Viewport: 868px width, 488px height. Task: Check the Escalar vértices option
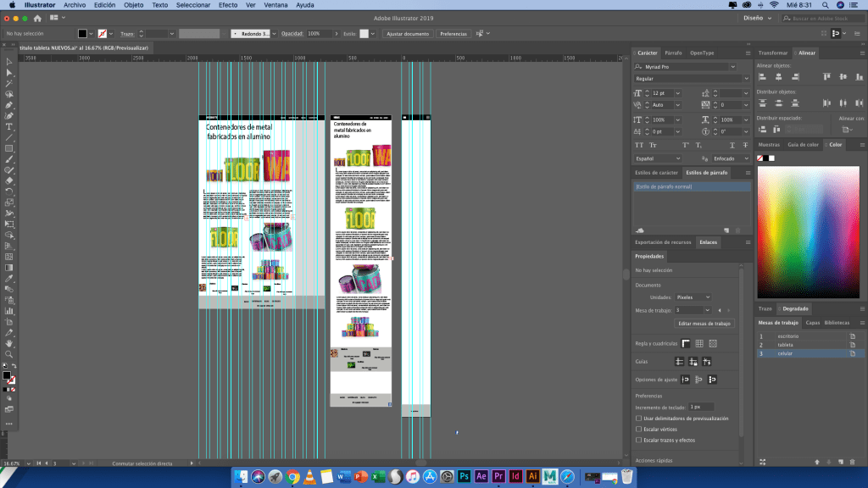coord(639,429)
